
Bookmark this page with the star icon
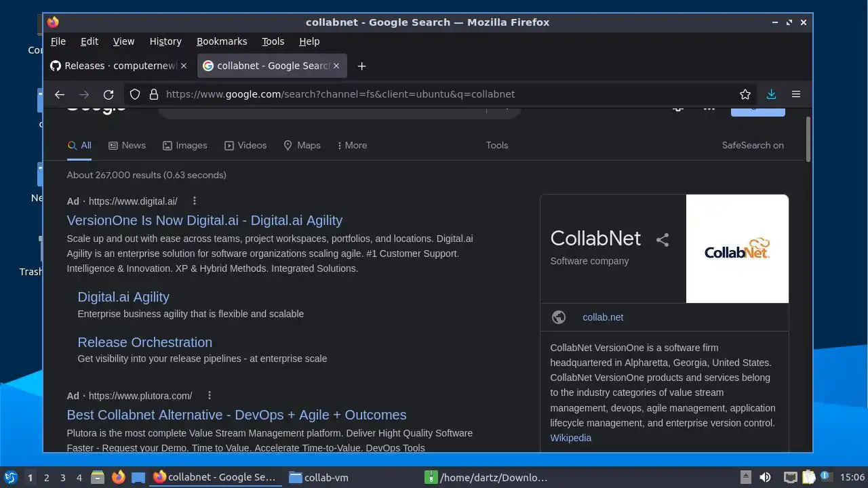pos(745,94)
